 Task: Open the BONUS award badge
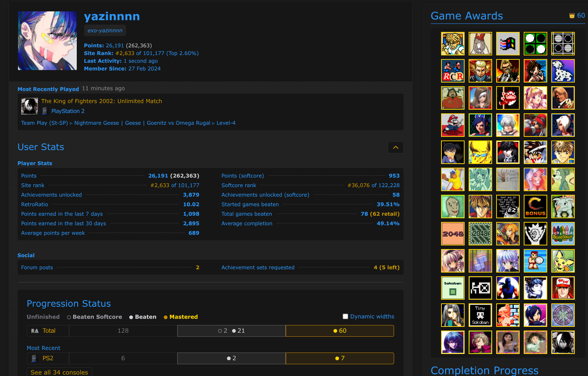click(535, 207)
